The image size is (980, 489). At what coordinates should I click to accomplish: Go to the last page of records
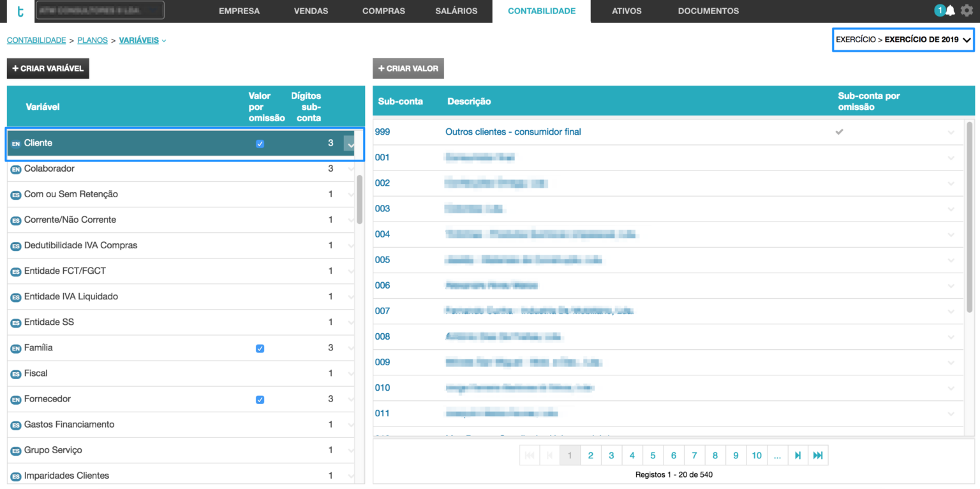pos(818,455)
